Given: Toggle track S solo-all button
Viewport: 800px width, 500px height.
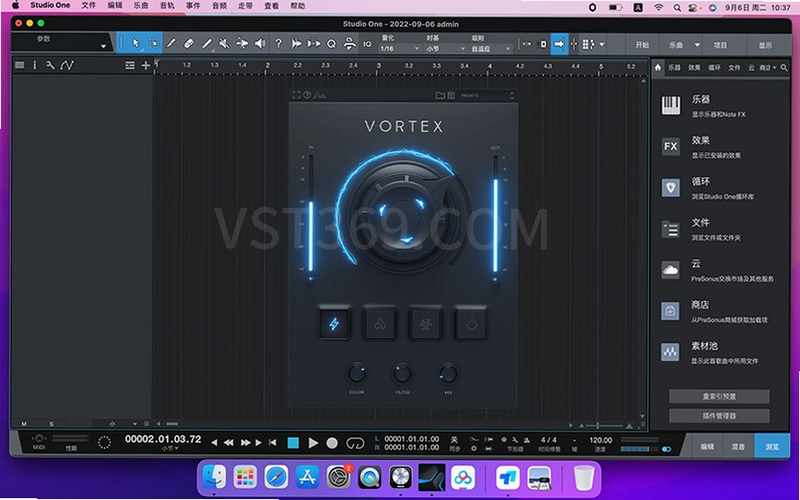Looking at the screenshot, I should [x=51, y=423].
